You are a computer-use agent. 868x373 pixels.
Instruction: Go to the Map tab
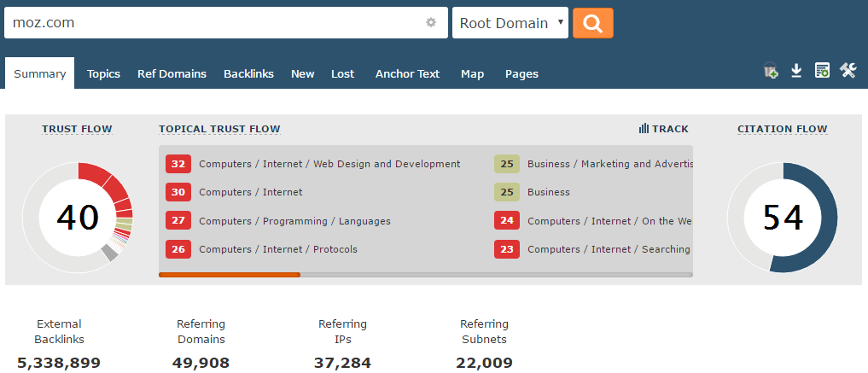pyautogui.click(x=472, y=73)
